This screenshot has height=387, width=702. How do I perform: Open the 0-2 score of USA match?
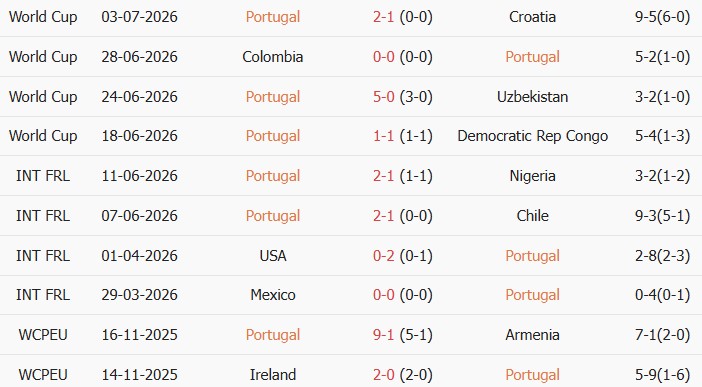(383, 256)
